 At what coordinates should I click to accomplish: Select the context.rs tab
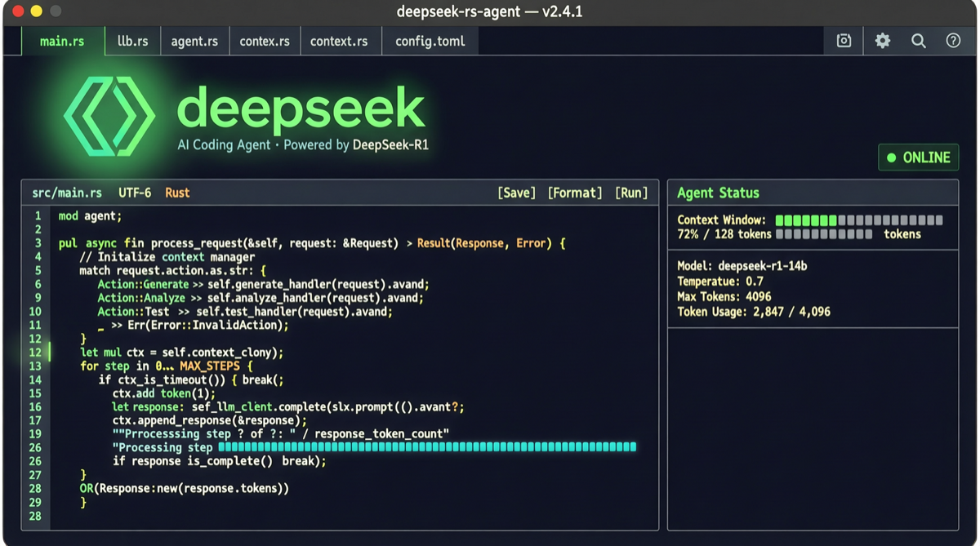(x=339, y=41)
